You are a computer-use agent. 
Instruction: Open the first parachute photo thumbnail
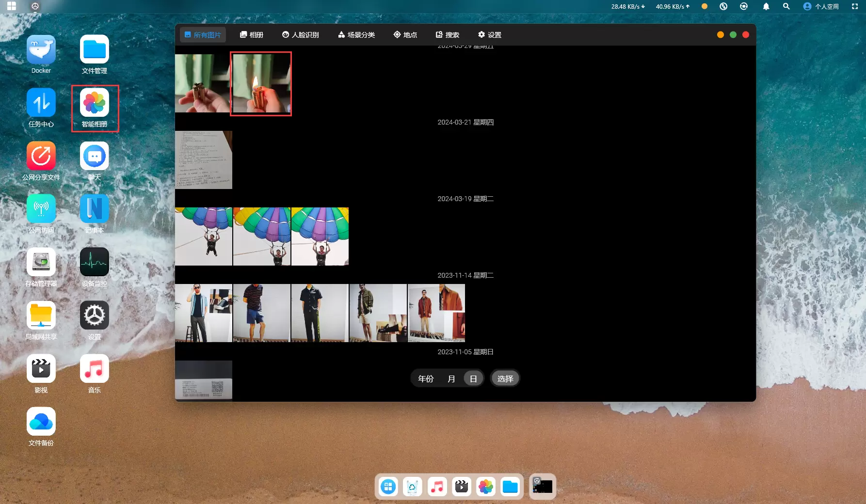204,236
